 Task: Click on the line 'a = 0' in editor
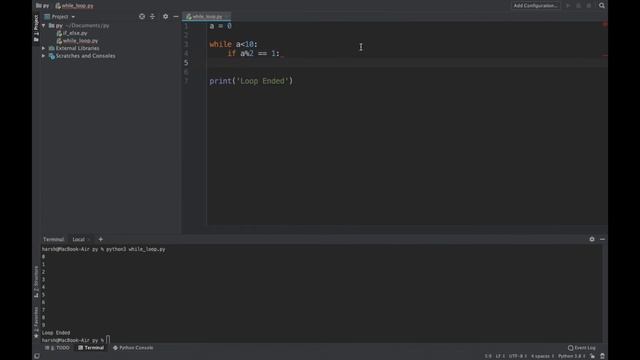220,26
